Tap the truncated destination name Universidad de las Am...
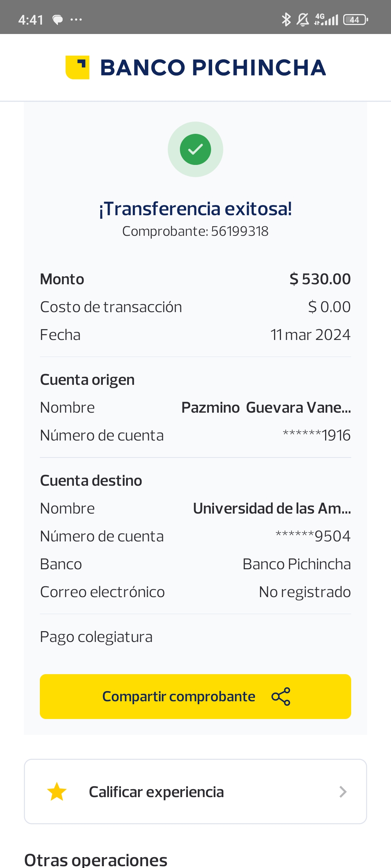Viewport: 391px width, 868px height. pos(272,509)
